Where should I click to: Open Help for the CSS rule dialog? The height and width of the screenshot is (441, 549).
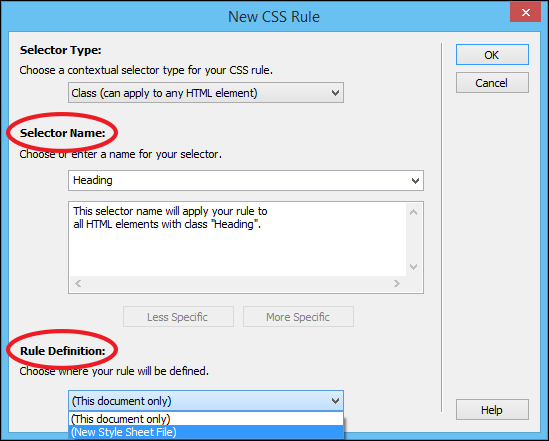coord(492,410)
